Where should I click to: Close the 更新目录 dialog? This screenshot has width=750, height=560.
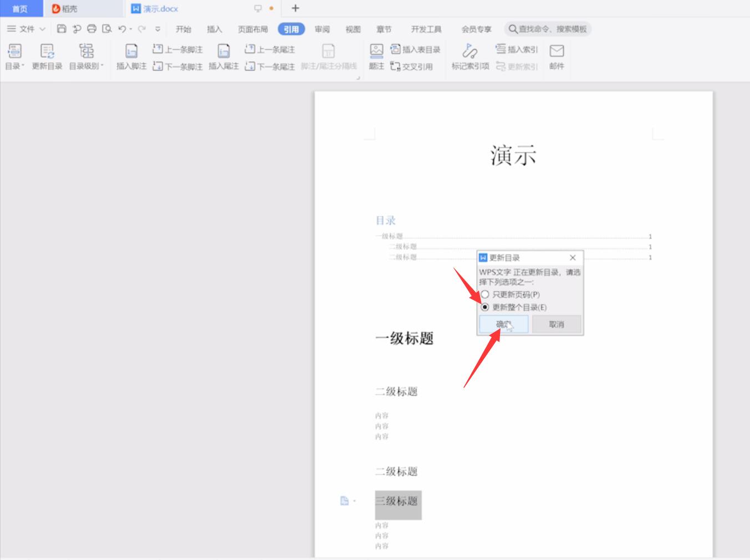point(573,258)
